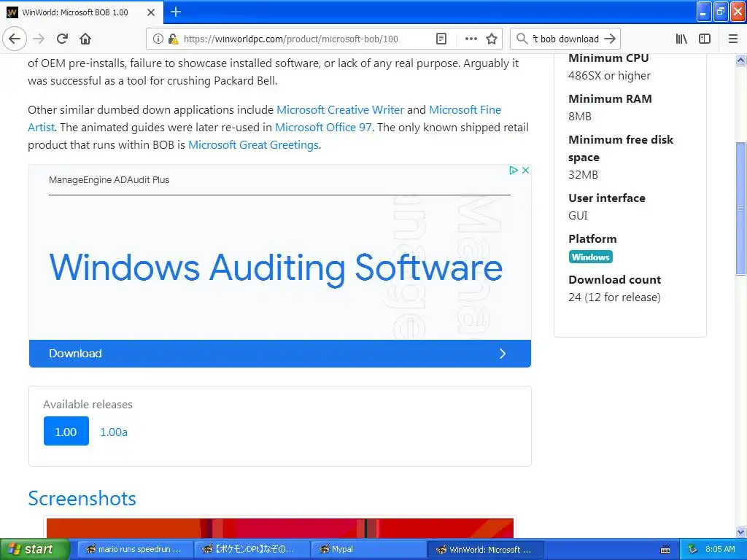
Task: Switch to the ポケモンDPt taskbar window
Action: click(x=252, y=550)
